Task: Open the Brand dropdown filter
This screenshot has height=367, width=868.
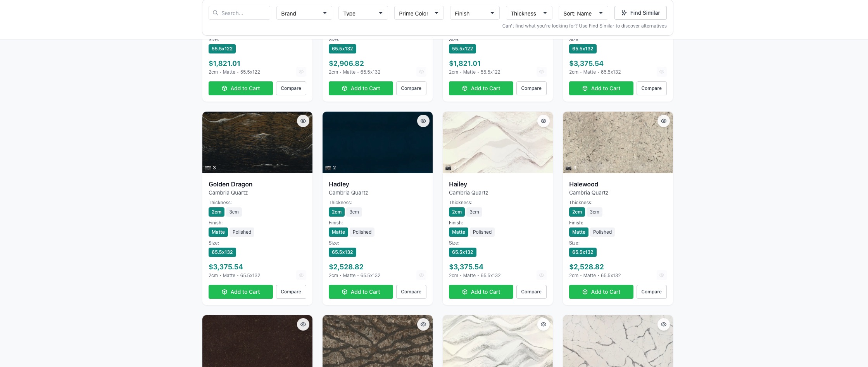Action: 304,13
